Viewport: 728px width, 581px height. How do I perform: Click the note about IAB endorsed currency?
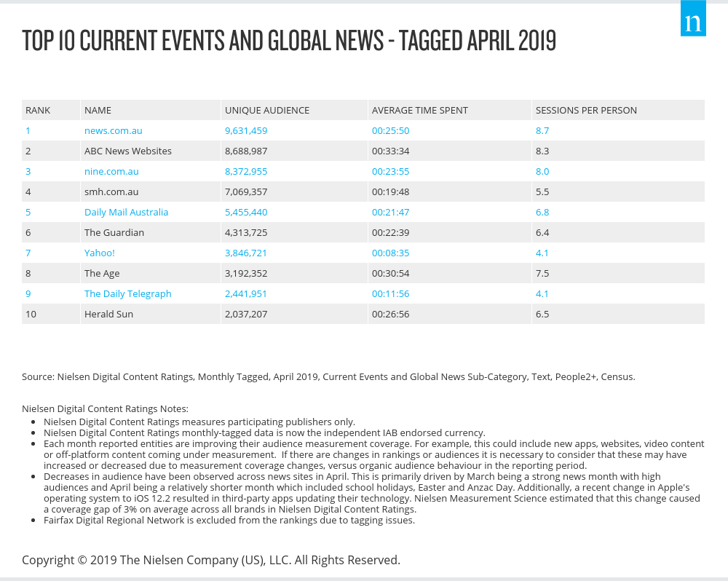click(264, 433)
